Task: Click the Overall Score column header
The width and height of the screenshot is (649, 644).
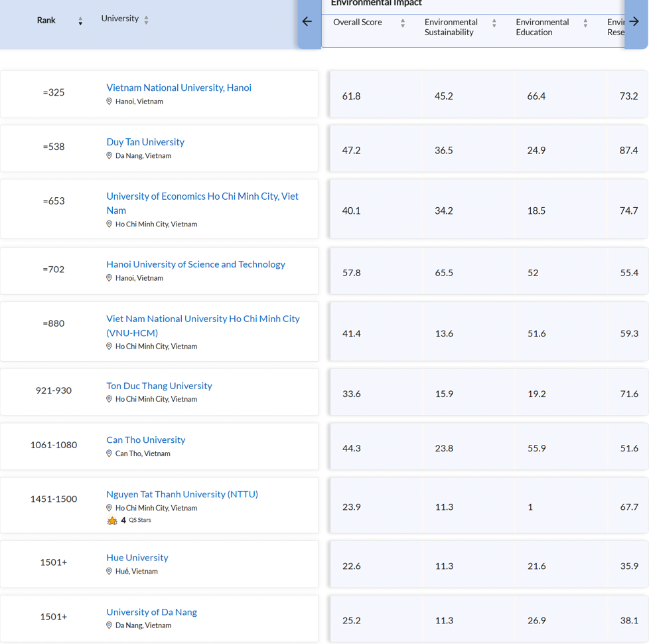Action: (x=358, y=23)
